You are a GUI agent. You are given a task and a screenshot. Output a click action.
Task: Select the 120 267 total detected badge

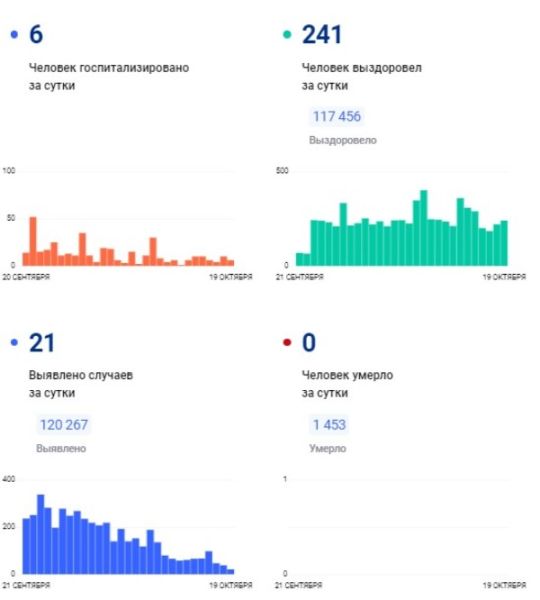64,425
